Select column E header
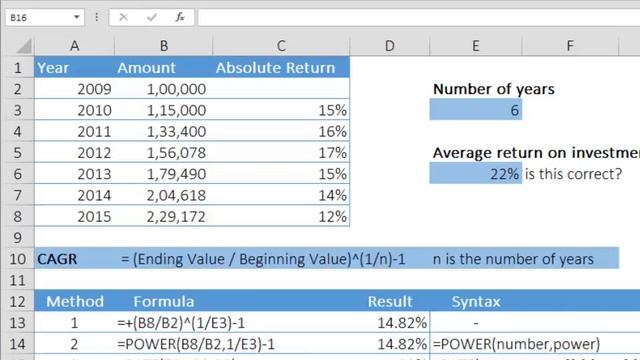Image resolution: width=640 pixels, height=360 pixels. coord(476,46)
